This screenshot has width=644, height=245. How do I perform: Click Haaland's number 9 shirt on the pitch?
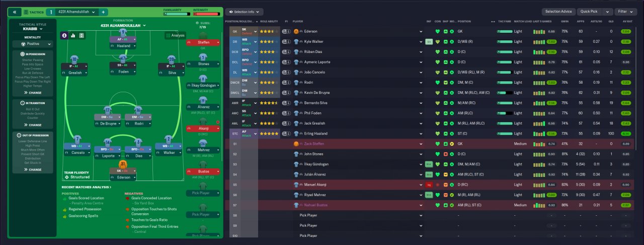pos(123,33)
